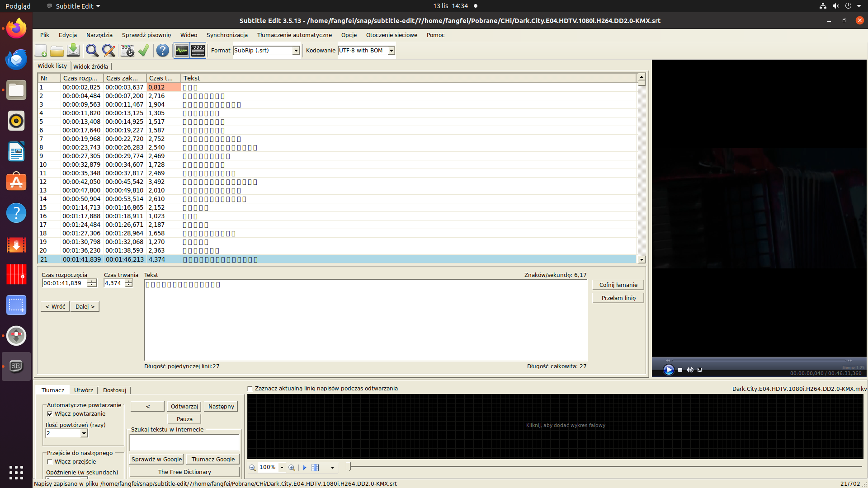Click 'Sprawdź w Google' button
Viewport: 868px width, 488px height.
156,459
